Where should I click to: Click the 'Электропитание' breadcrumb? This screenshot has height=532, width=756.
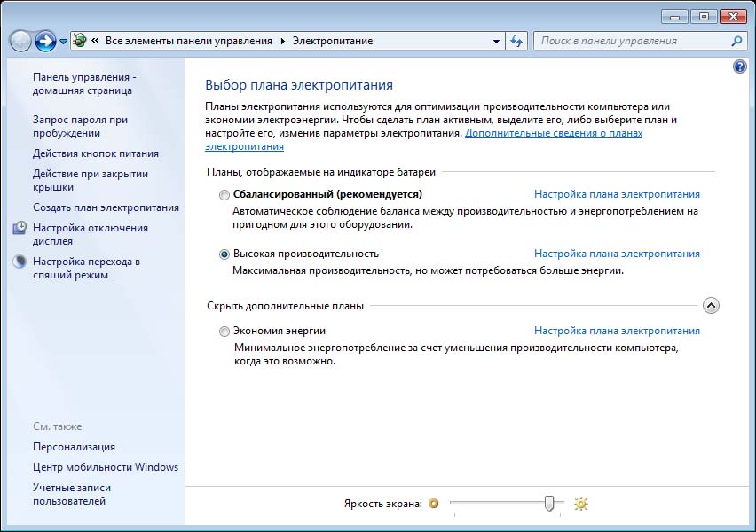(333, 41)
